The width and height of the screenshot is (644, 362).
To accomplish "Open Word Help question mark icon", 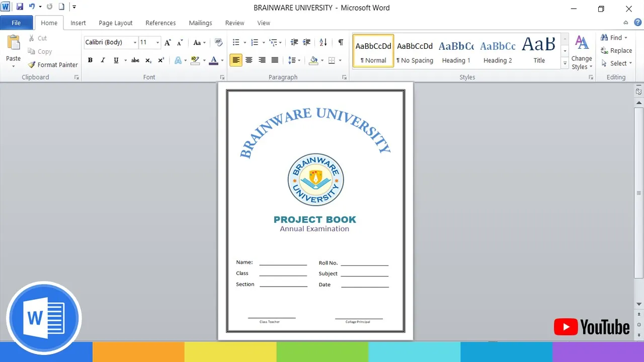I will pos(637,22).
